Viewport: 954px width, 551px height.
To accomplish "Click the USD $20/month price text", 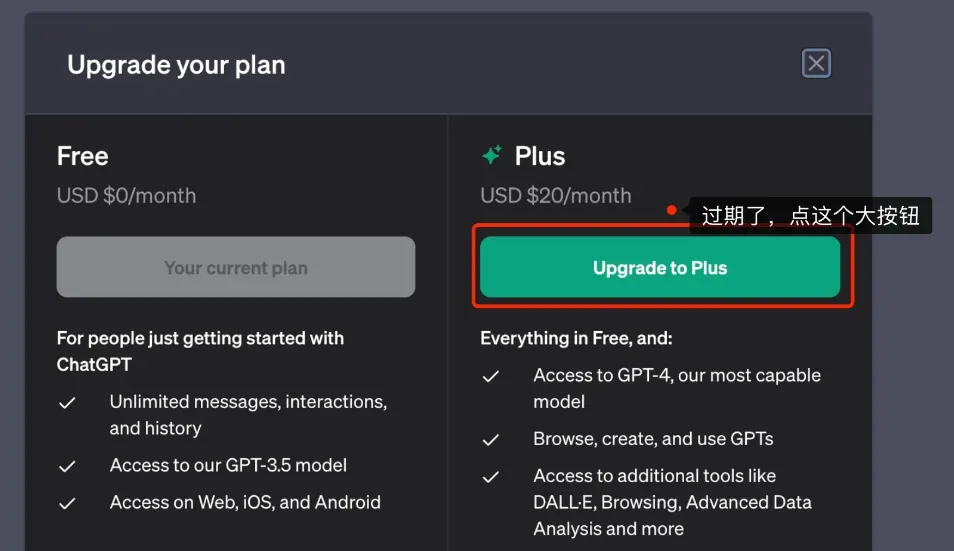I will [x=555, y=196].
